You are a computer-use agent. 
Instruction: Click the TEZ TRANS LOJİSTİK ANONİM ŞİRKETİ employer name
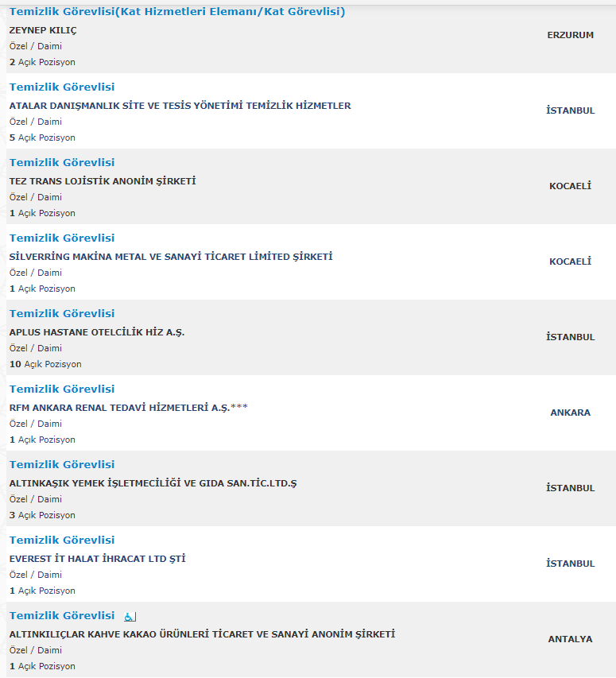pos(103,181)
